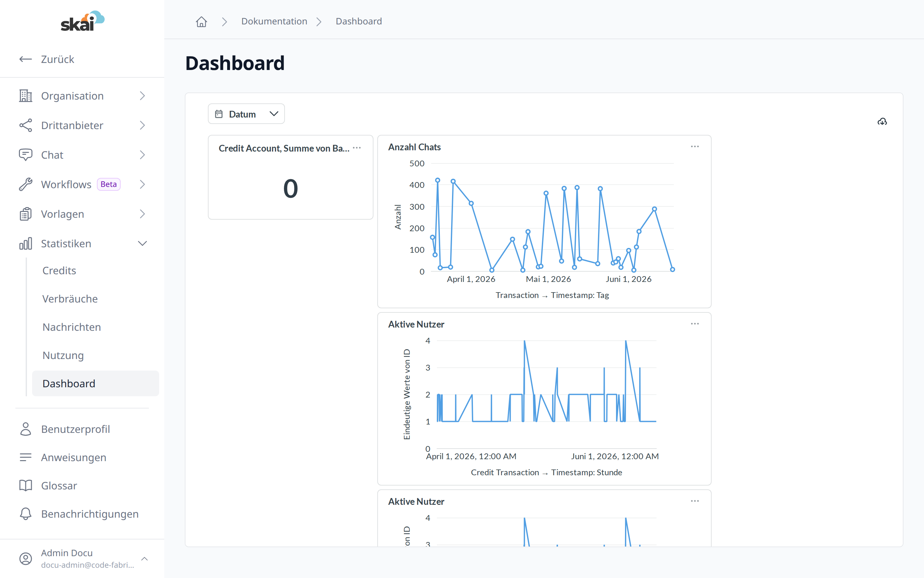Click the Vorlagen clipboard icon

tap(26, 214)
